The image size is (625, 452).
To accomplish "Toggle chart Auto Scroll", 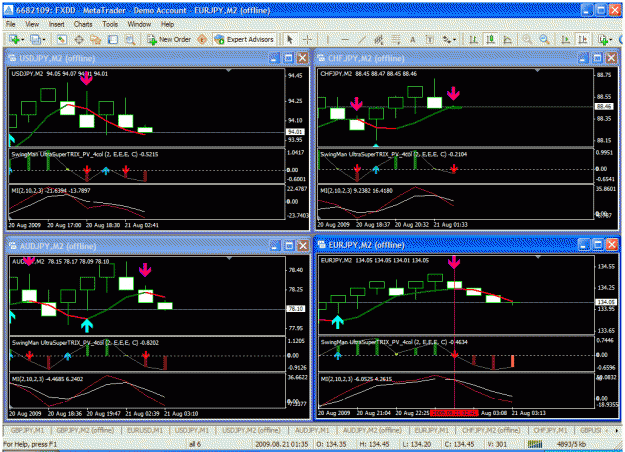I will pos(565,39).
